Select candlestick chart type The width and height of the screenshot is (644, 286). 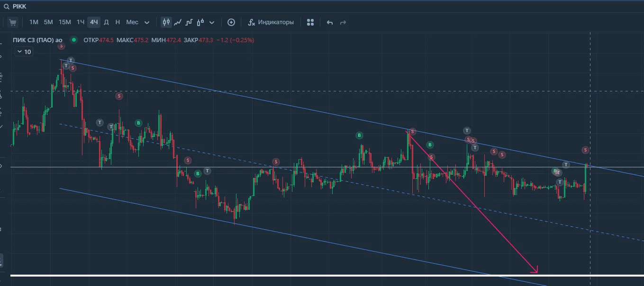point(166,22)
